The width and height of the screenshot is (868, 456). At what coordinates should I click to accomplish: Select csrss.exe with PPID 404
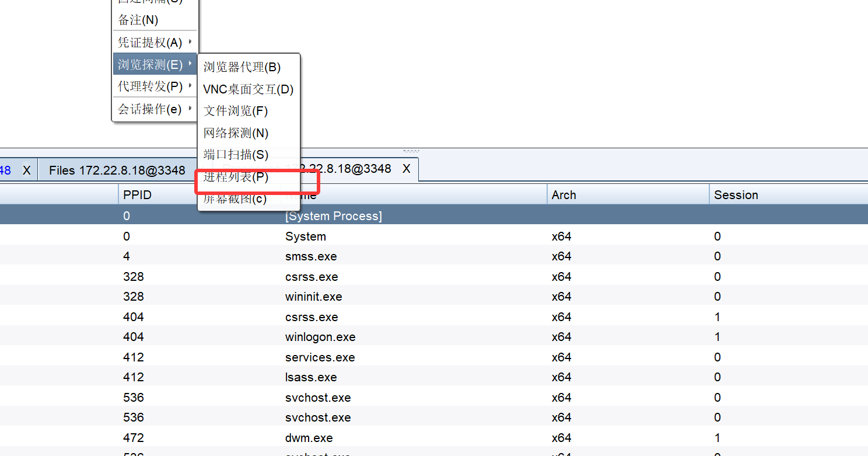coord(434,317)
